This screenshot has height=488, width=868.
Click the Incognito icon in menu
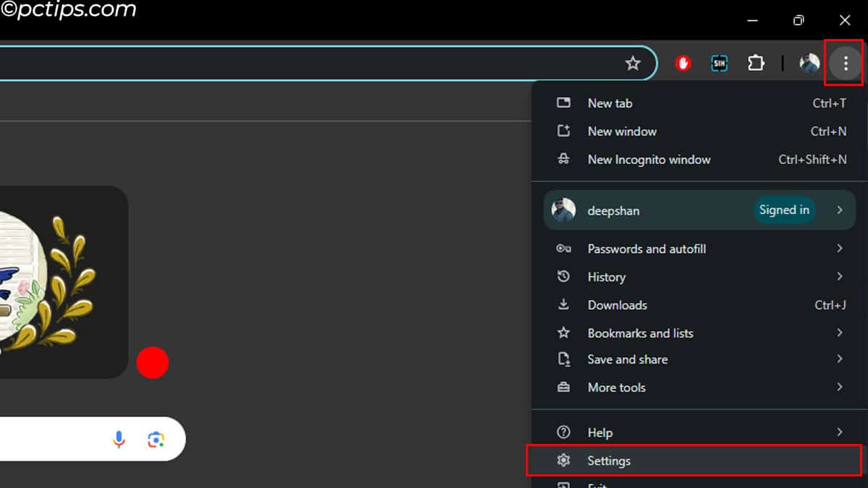point(563,160)
